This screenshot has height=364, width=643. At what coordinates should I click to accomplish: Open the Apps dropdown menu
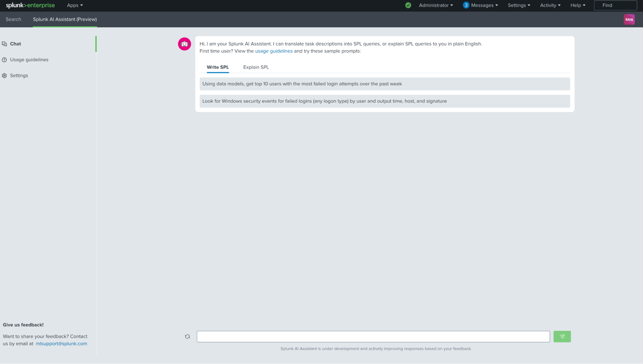click(75, 5)
